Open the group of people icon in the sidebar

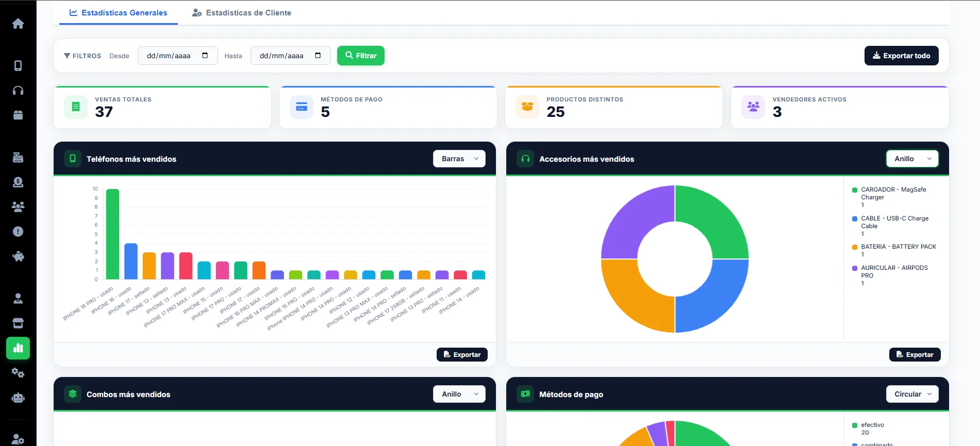18,207
